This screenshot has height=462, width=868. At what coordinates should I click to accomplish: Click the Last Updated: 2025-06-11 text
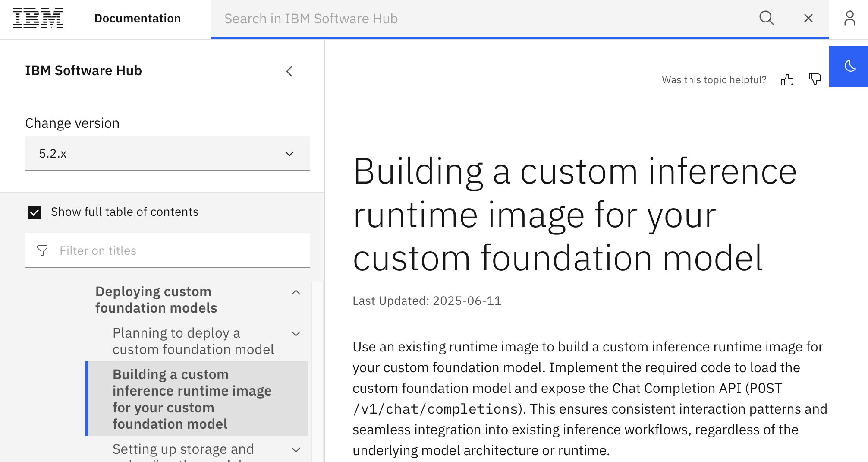point(427,301)
